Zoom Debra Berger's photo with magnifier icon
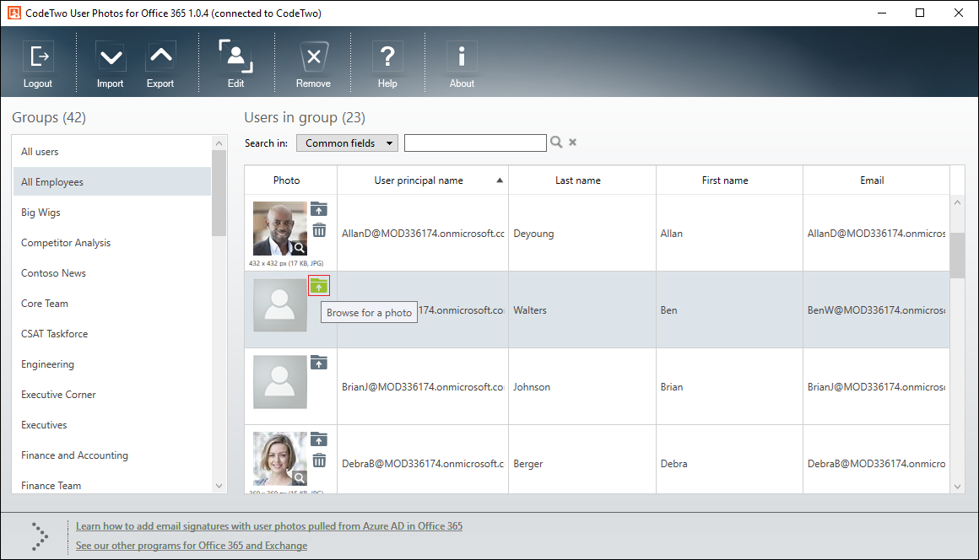The width and height of the screenshot is (979, 560). pyautogui.click(x=300, y=477)
